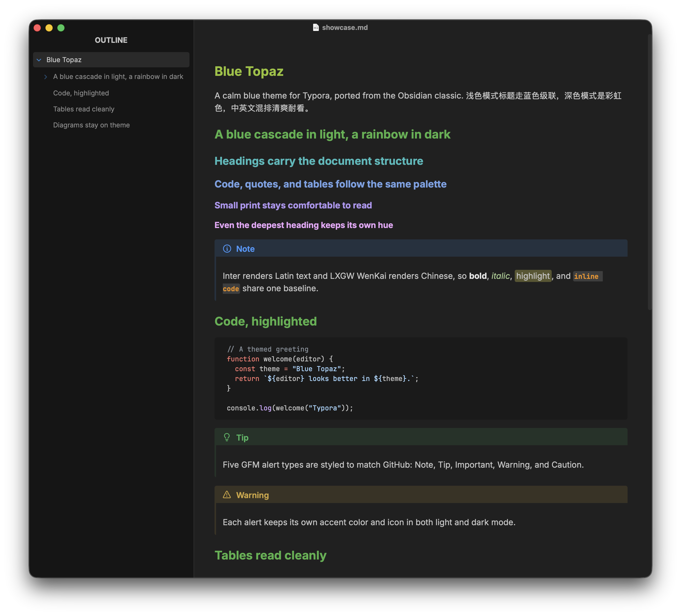Open 'Tables read cleanly' outline entry
The image size is (681, 616).
[84, 109]
